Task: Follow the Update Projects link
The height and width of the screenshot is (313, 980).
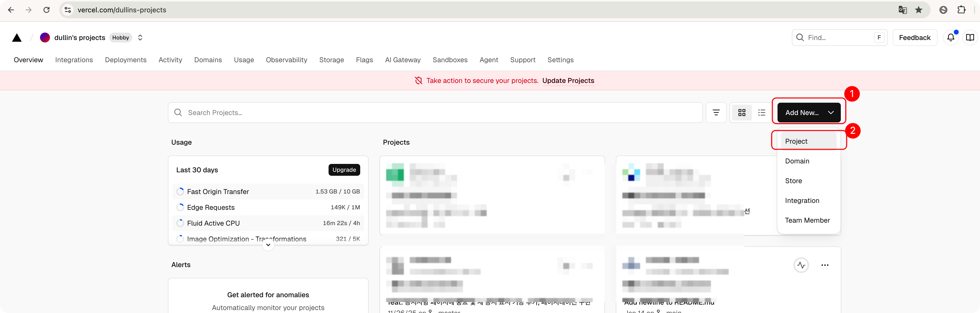Action: point(568,80)
